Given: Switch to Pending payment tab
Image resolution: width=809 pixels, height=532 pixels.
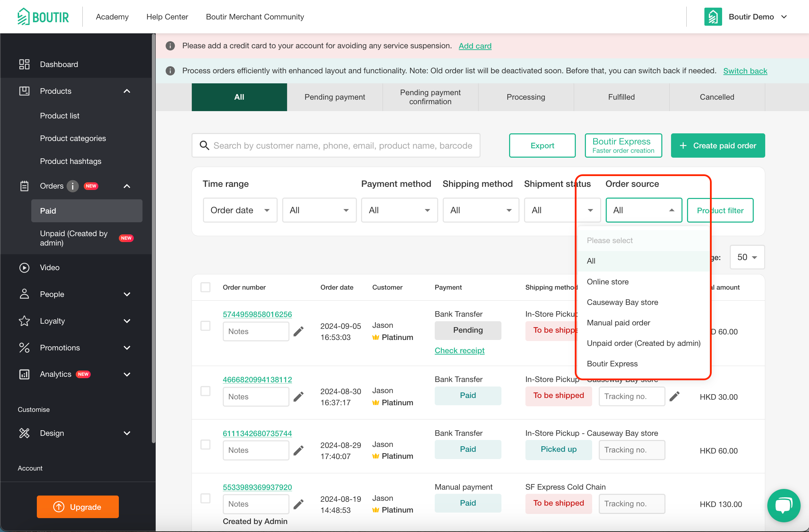Looking at the screenshot, I should coord(335,97).
